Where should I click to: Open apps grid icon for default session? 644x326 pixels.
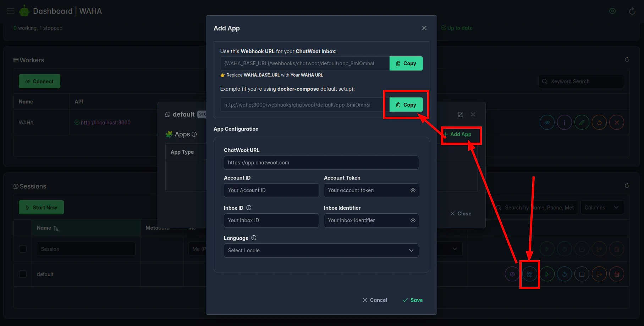pyautogui.click(x=530, y=274)
